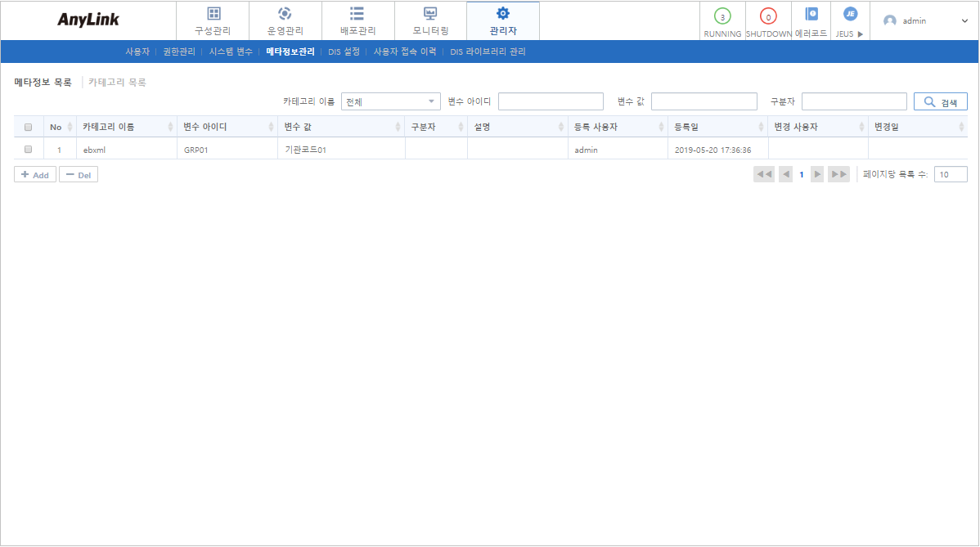Click the 페이지당 목록 수 input field

coord(950,173)
